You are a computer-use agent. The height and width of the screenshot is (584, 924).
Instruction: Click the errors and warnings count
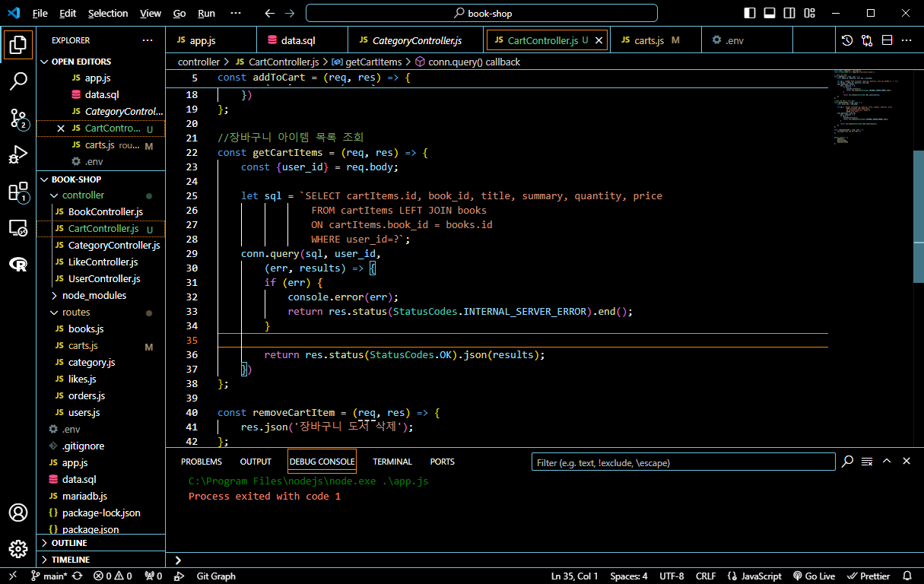pos(113,576)
